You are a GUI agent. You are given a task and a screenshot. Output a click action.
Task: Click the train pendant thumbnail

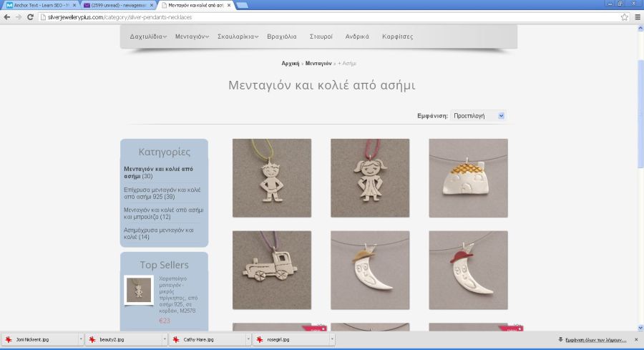point(271,269)
